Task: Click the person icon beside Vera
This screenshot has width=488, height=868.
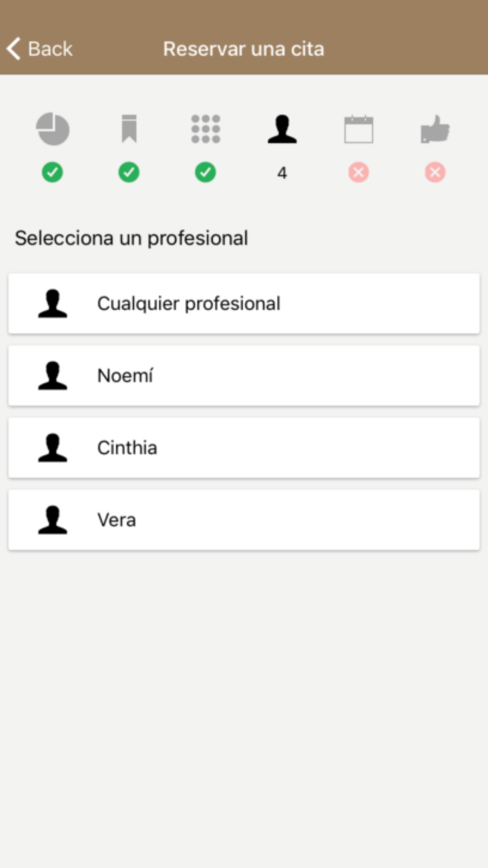Action: [x=53, y=520]
